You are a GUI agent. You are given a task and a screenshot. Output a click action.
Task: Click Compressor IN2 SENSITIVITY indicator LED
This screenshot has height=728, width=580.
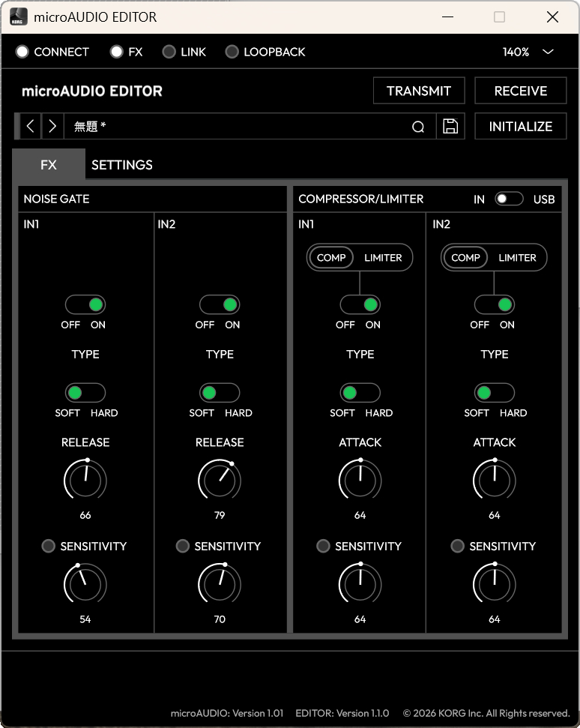pyautogui.click(x=457, y=546)
